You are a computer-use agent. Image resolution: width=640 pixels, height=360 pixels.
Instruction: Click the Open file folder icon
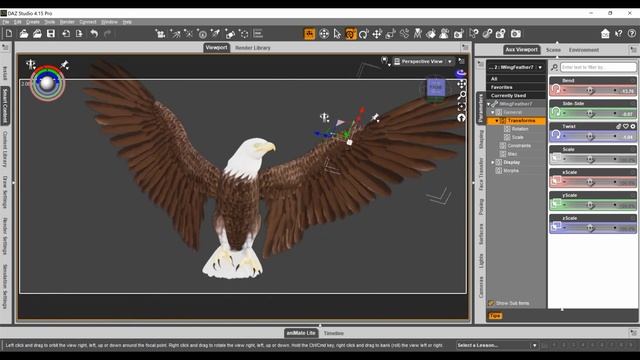[x=24, y=33]
